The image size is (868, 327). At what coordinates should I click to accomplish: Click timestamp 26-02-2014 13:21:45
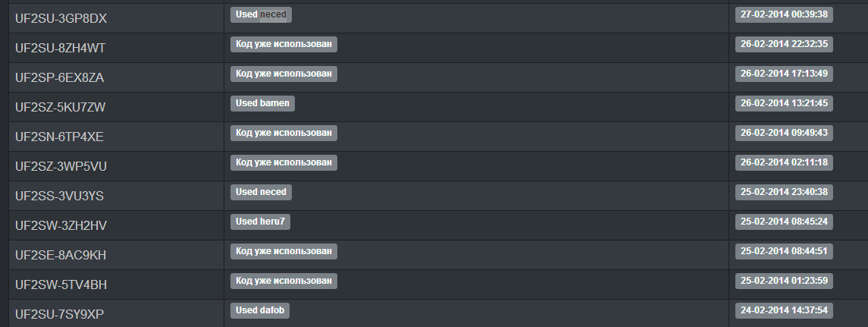pos(784,104)
